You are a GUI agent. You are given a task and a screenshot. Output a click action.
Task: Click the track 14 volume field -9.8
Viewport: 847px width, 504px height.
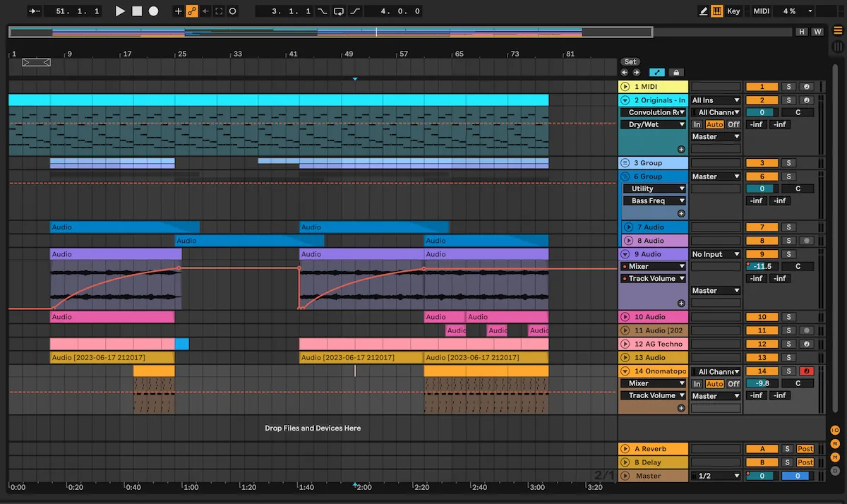tap(762, 383)
